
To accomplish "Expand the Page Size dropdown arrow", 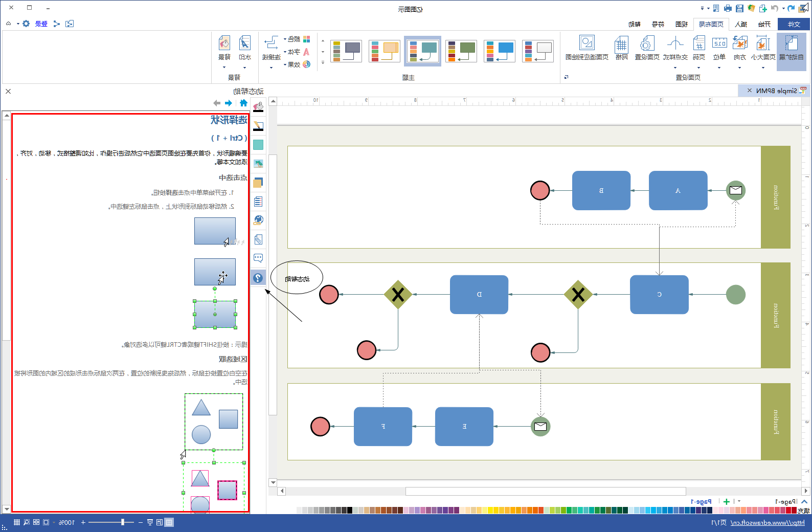I will 763,68.
